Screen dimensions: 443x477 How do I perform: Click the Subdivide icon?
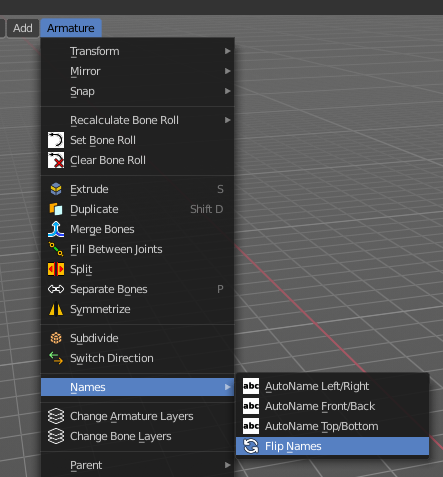[56, 338]
